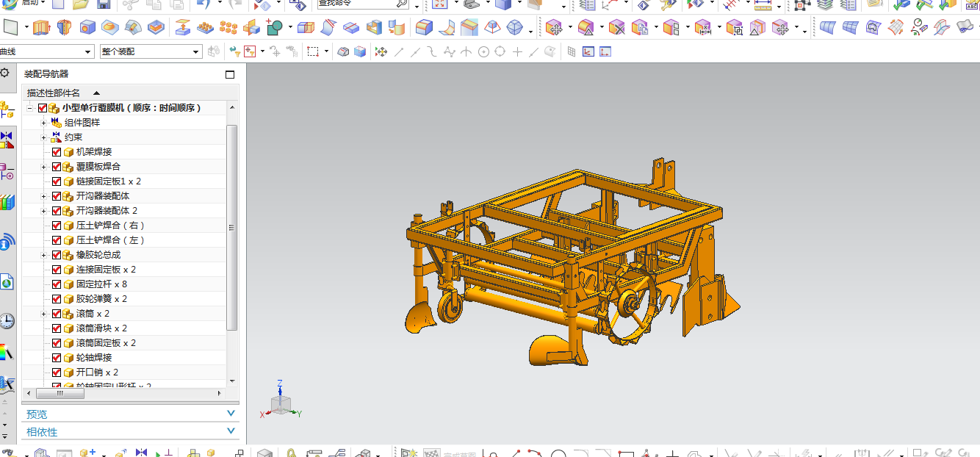Open the 整个装配 selection scope dropdown
980x457 pixels.
point(196,52)
